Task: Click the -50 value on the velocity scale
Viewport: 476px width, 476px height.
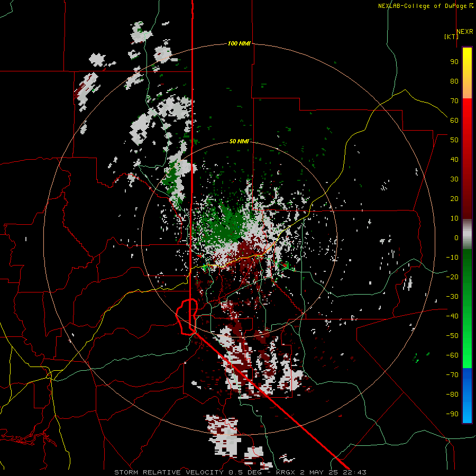Action: coord(452,336)
